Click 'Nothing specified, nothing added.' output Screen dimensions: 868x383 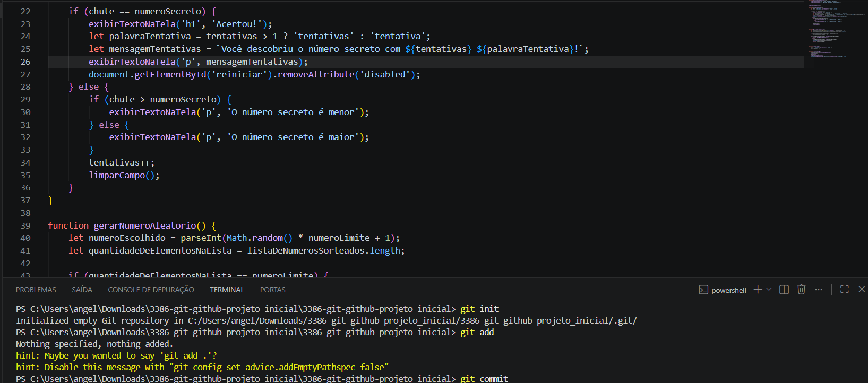tap(94, 344)
